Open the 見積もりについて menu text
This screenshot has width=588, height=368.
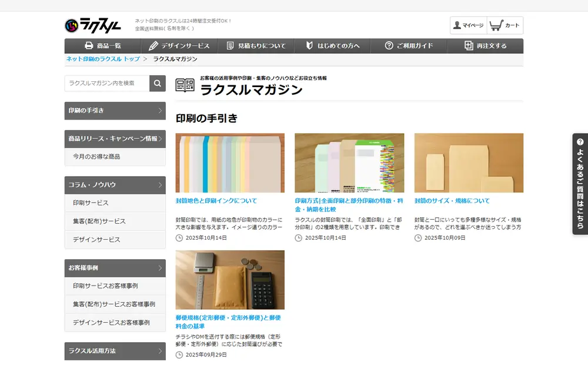click(x=262, y=46)
